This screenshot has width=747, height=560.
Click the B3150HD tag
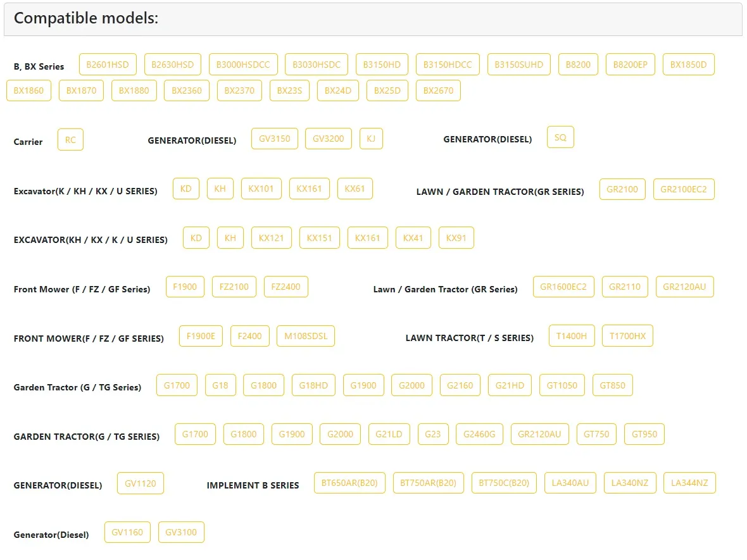[x=382, y=65]
